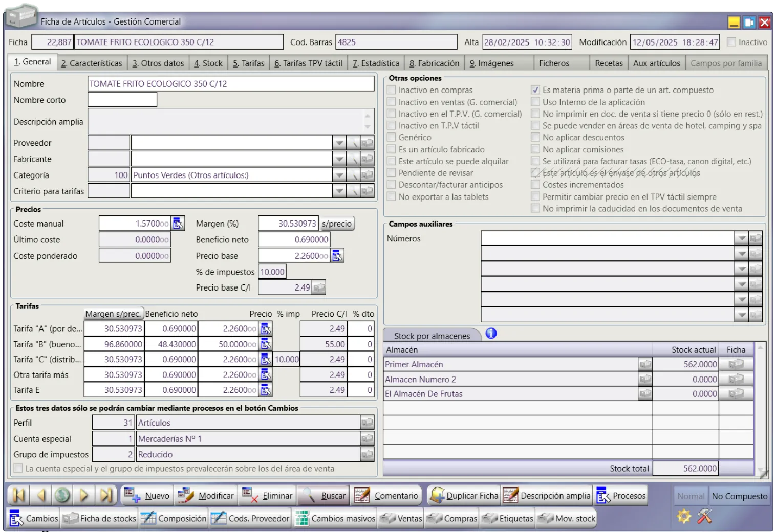776x532 pixels.
Task: Go to the first record navigation arrow
Action: (x=18, y=495)
